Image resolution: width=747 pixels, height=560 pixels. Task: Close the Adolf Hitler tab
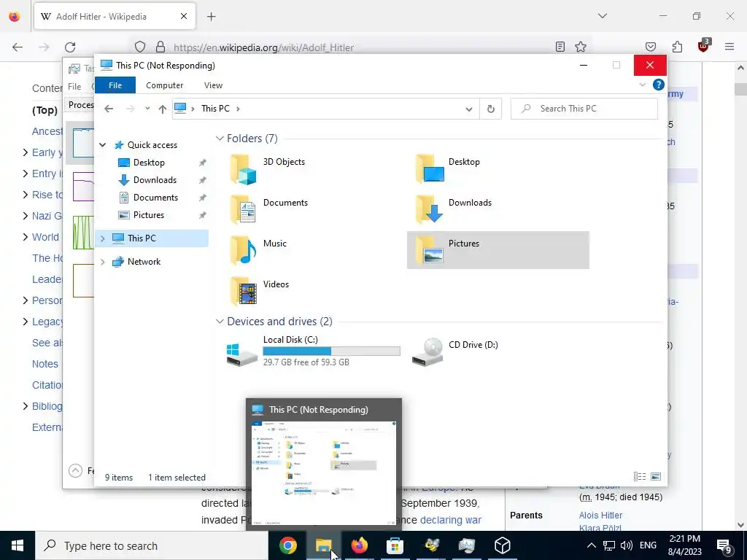(184, 17)
